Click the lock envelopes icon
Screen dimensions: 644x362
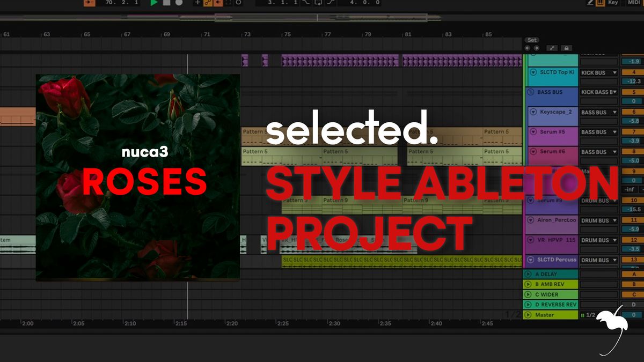[566, 48]
